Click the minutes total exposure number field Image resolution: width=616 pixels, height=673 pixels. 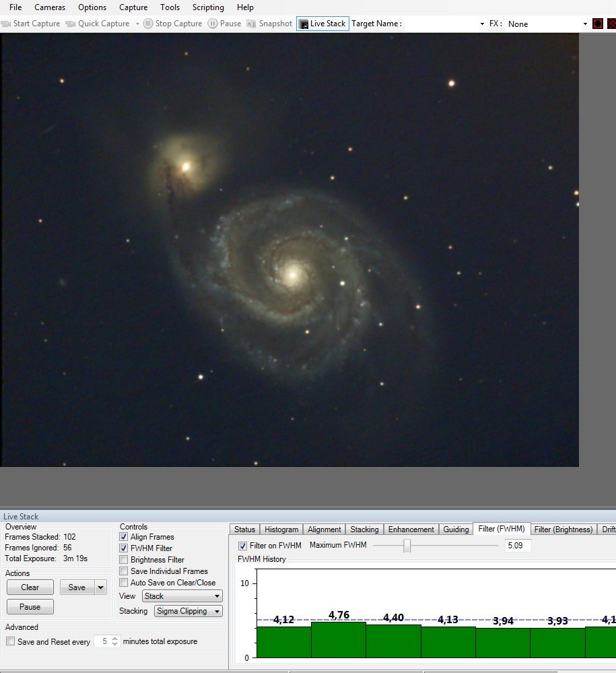102,641
